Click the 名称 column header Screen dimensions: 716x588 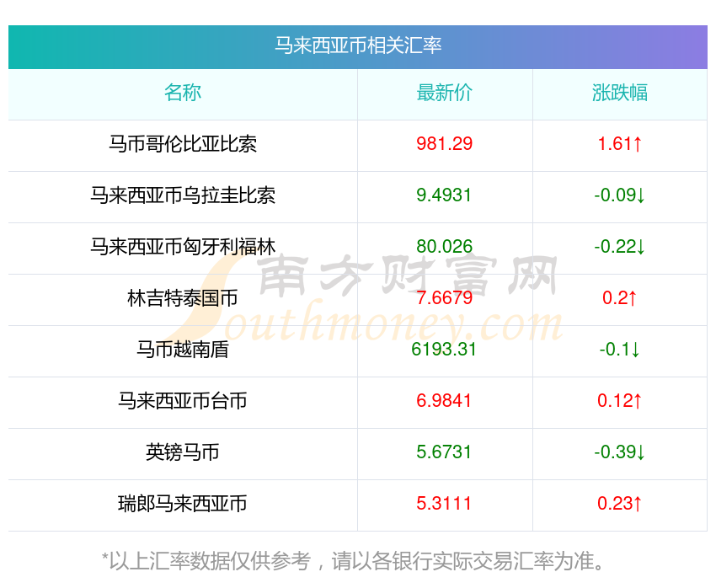[x=183, y=93]
